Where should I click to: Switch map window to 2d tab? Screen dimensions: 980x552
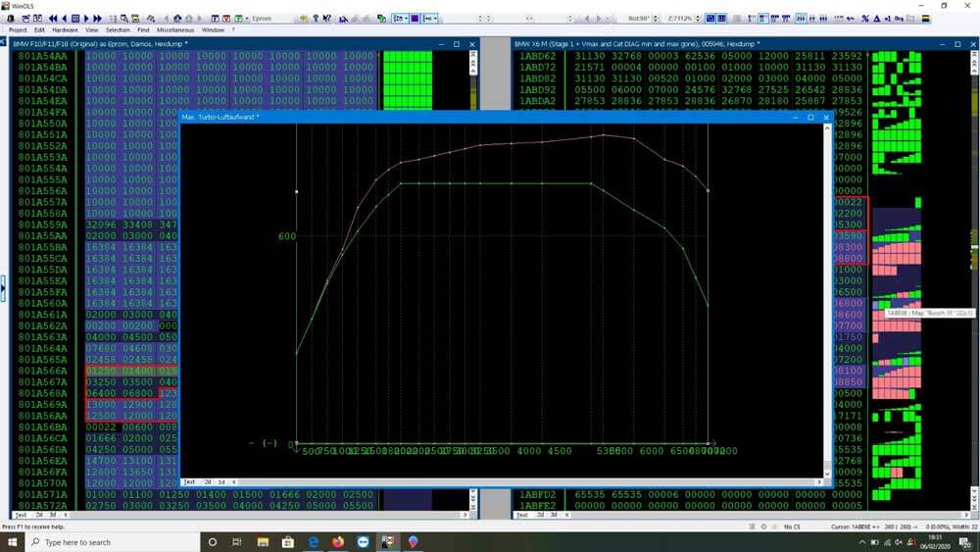pos(208,482)
